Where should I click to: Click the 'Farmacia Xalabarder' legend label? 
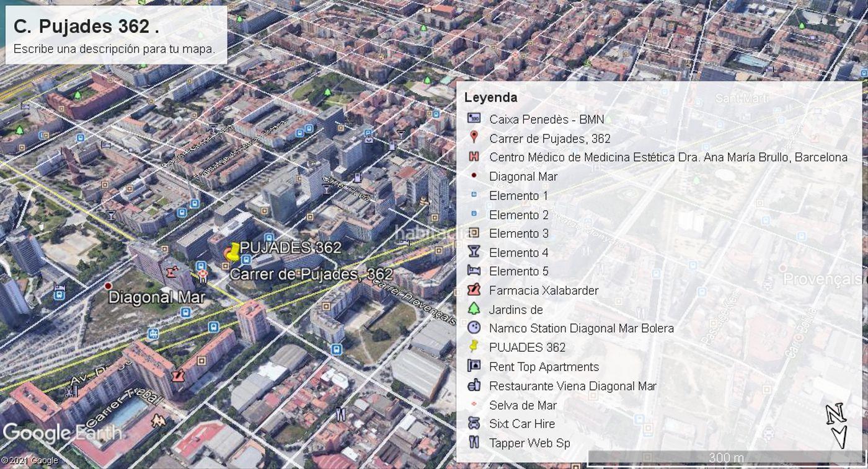coord(544,291)
